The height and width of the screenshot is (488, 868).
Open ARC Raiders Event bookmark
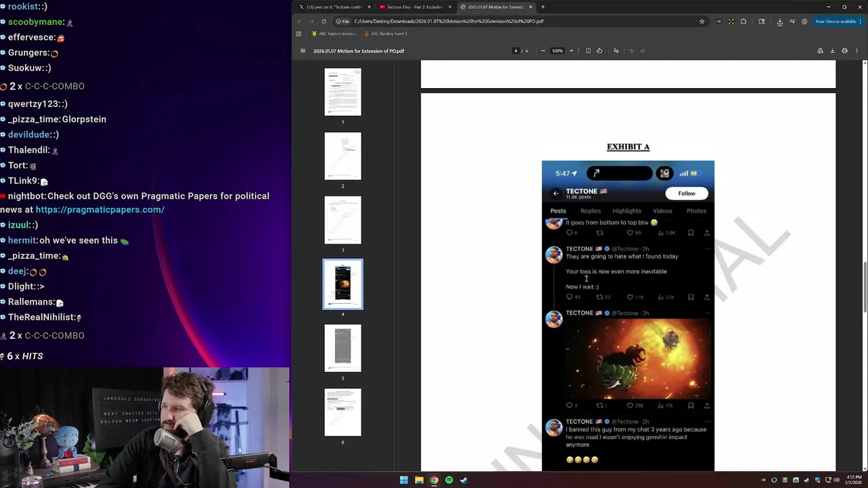[386, 33]
